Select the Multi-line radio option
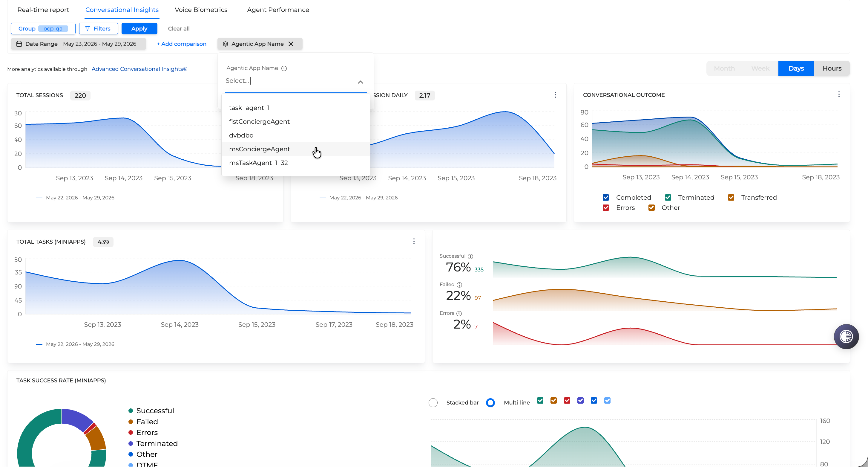This screenshot has height=467, width=868. (490, 402)
